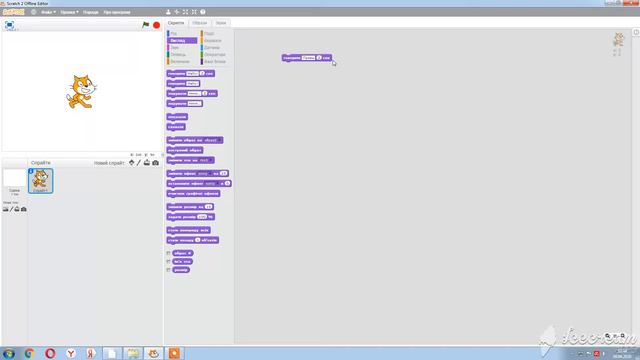This screenshot has width=640, height=360.
Task: Create new backdrop from camera icon
Action: point(24,209)
